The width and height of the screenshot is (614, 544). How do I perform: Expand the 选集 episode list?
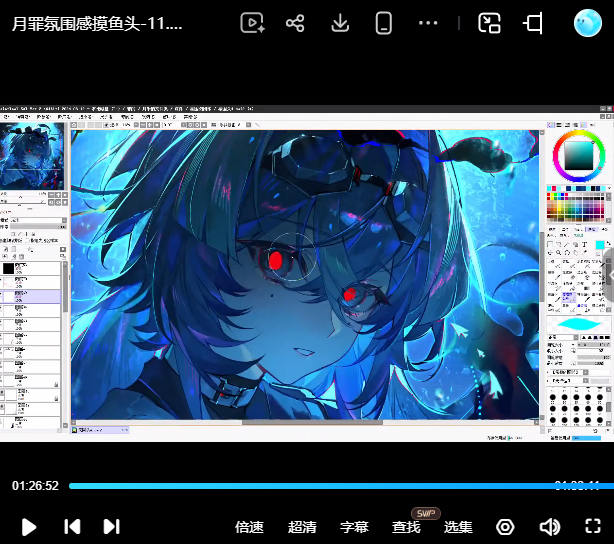pyautogui.click(x=458, y=527)
